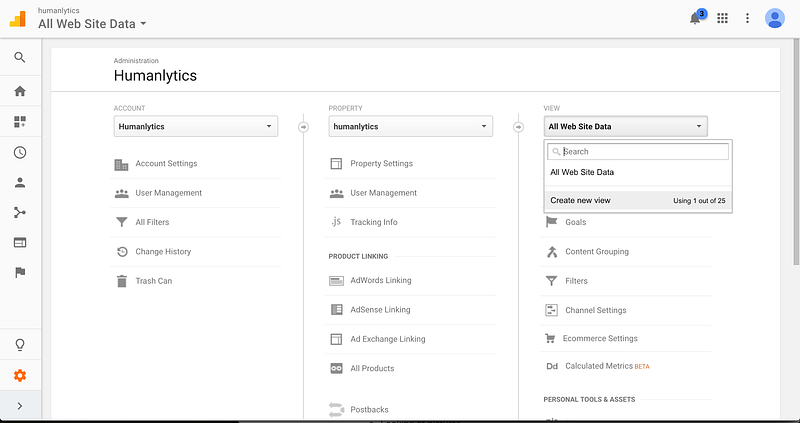Click the orange Admin gear icon
800x423 pixels.
[20, 376]
